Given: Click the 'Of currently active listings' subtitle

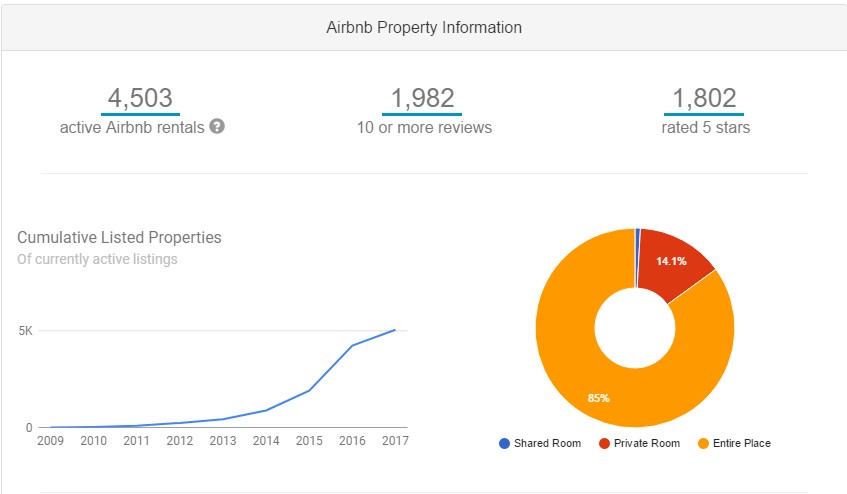Looking at the screenshot, I should click(x=97, y=259).
